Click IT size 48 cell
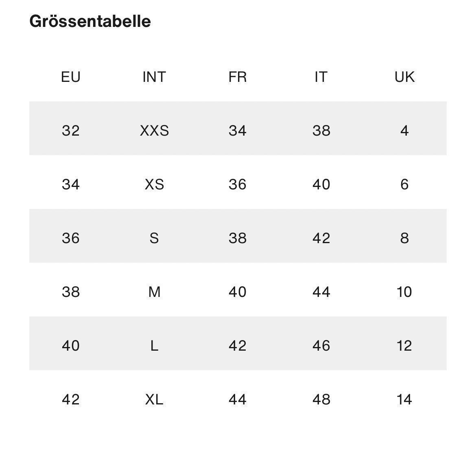Screen dimensions: 476x459 pyautogui.click(x=321, y=400)
